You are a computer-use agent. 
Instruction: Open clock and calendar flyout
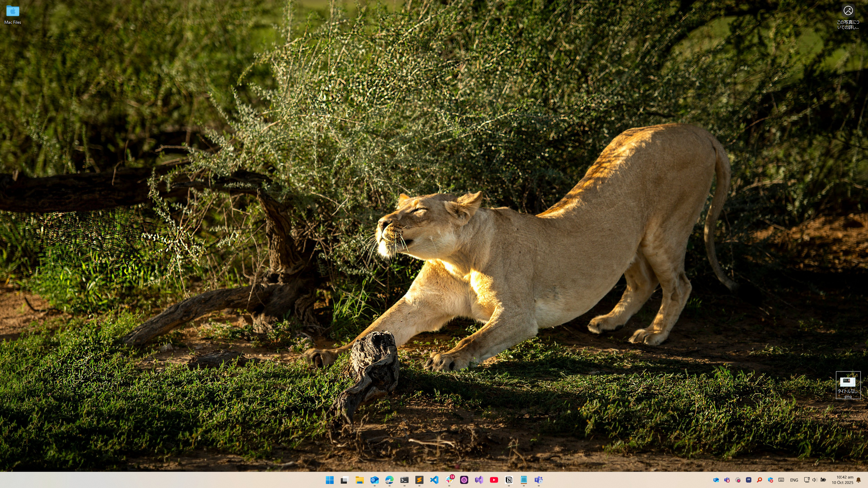click(842, 480)
